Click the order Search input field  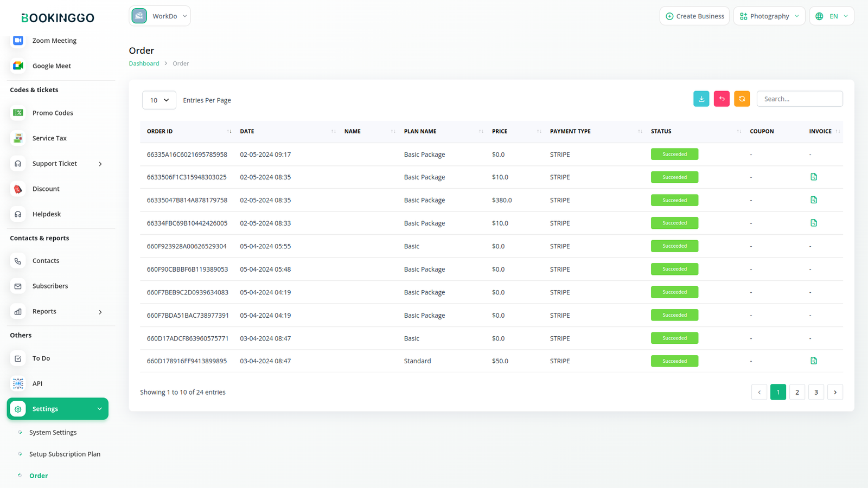(x=799, y=99)
